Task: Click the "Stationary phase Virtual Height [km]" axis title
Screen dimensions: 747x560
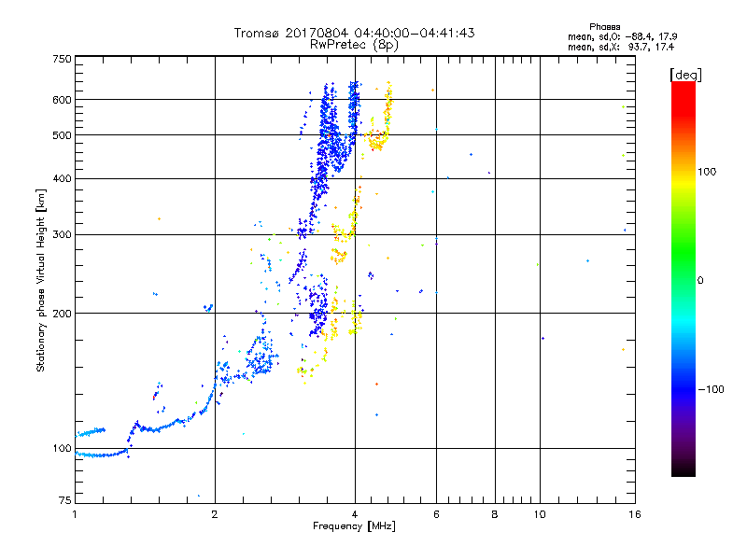Action: [41, 281]
